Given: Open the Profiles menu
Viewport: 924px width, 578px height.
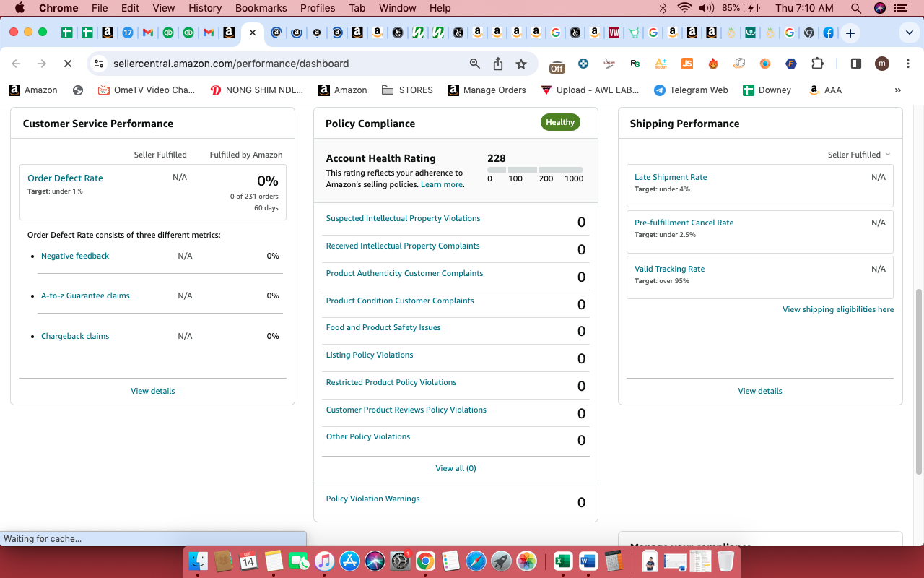Looking at the screenshot, I should click(x=318, y=8).
